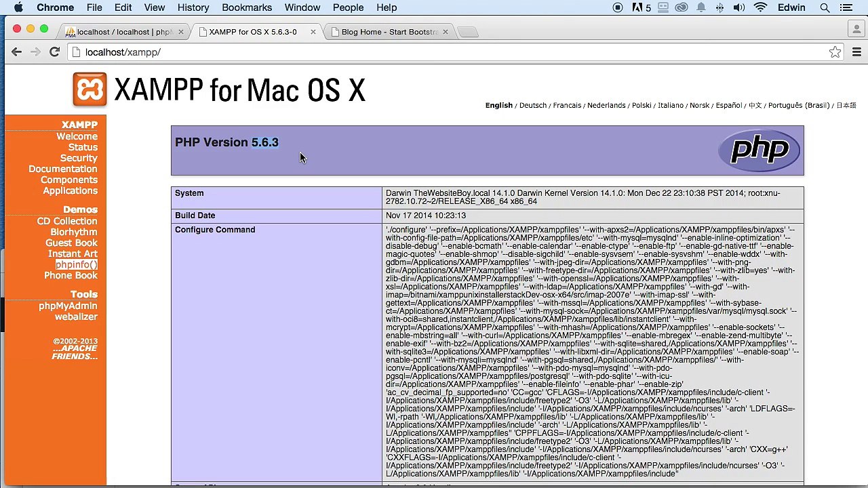Switch language to Nederlands

(606, 105)
